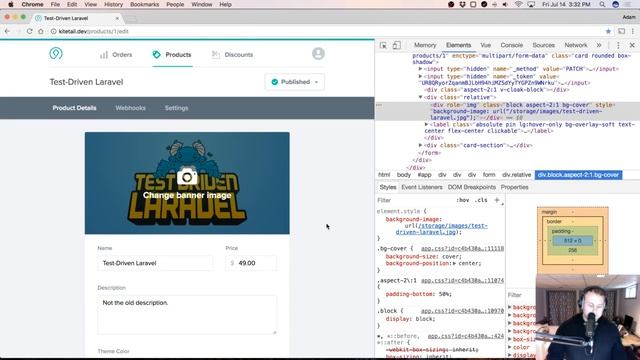Viewport: 640px width, 360px height.
Task: Open the Apple menu
Action: click(x=11, y=4)
